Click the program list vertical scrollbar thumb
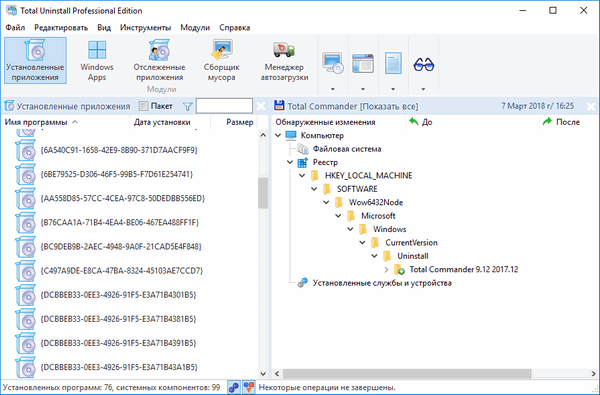 pos(263,193)
